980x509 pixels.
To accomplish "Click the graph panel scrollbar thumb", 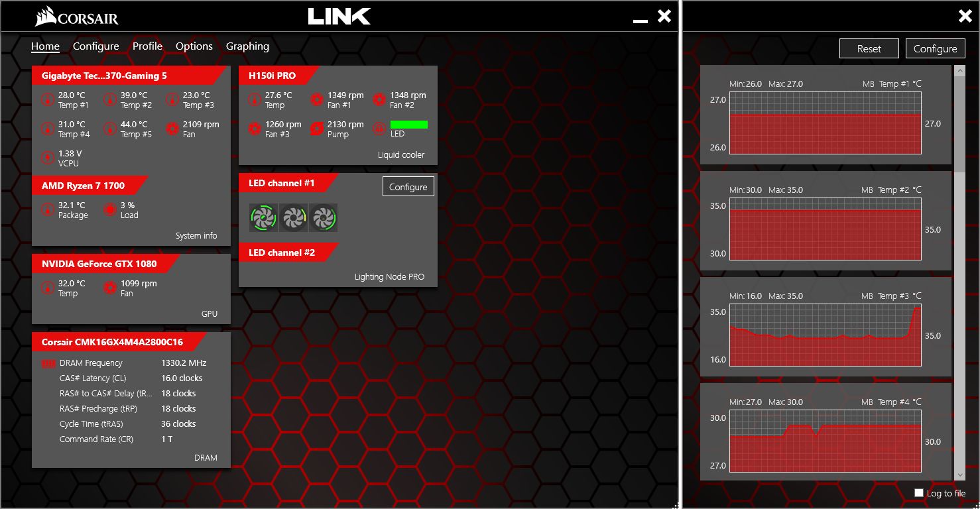I will tap(959, 123).
